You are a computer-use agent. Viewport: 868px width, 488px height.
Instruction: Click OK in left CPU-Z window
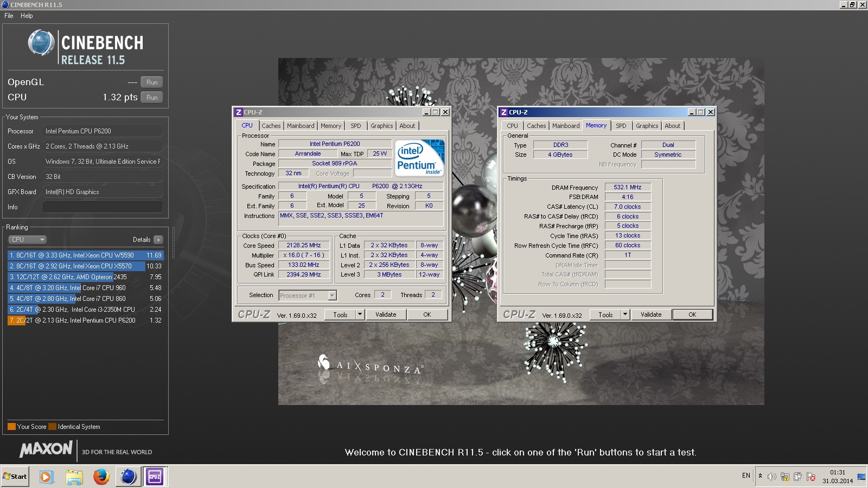click(x=427, y=315)
